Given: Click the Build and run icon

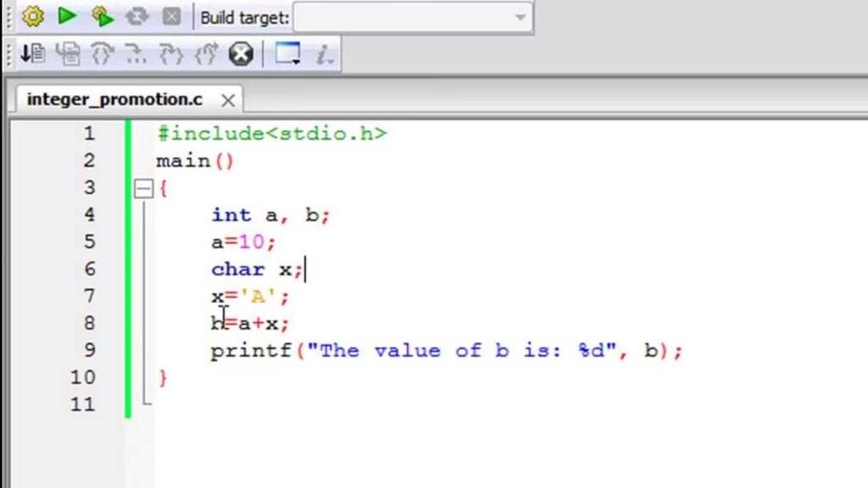Looking at the screenshot, I should pyautogui.click(x=102, y=16).
